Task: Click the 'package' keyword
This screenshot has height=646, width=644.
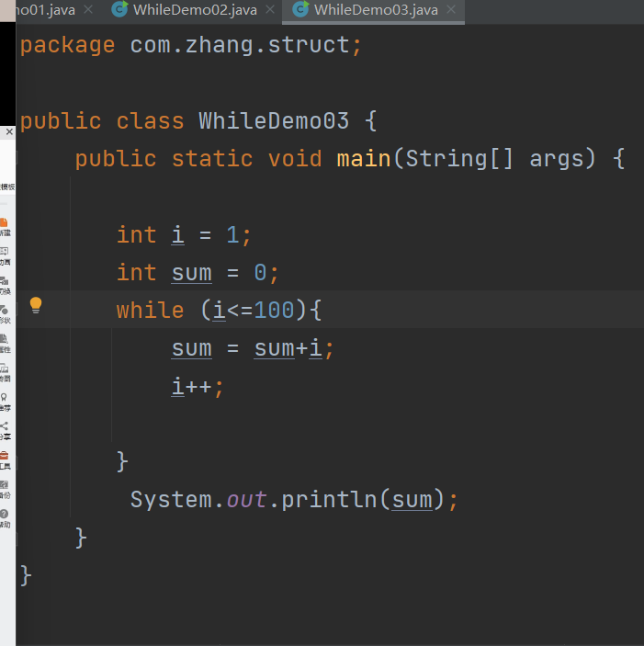Action: click(x=68, y=45)
